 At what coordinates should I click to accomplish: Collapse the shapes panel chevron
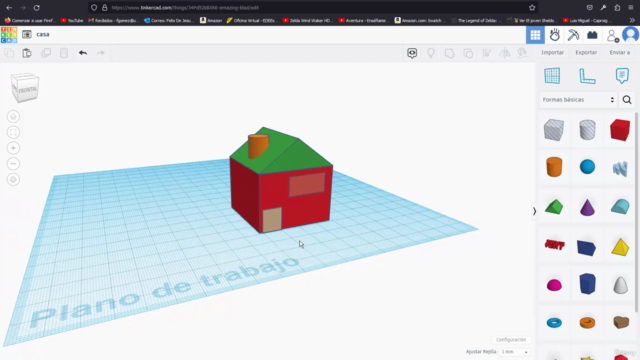point(534,211)
